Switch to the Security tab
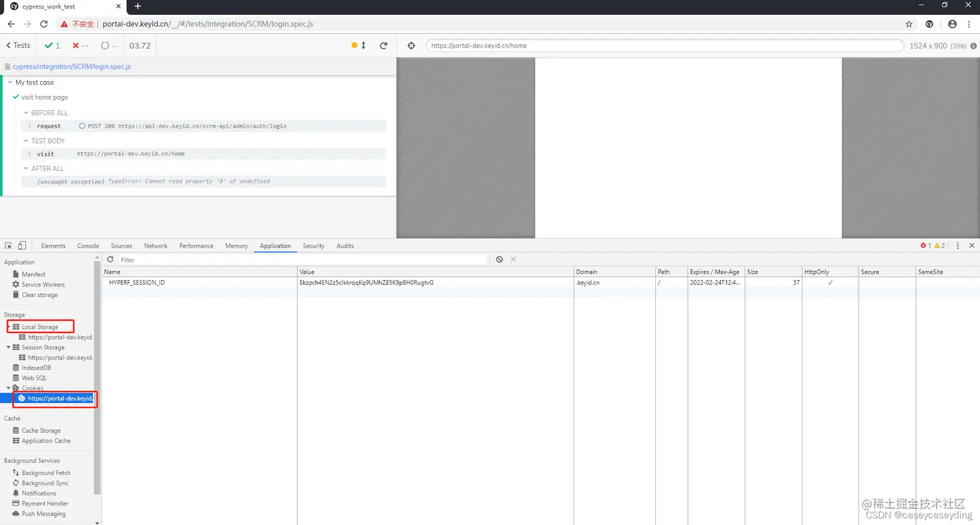This screenshot has width=980, height=525. click(313, 246)
